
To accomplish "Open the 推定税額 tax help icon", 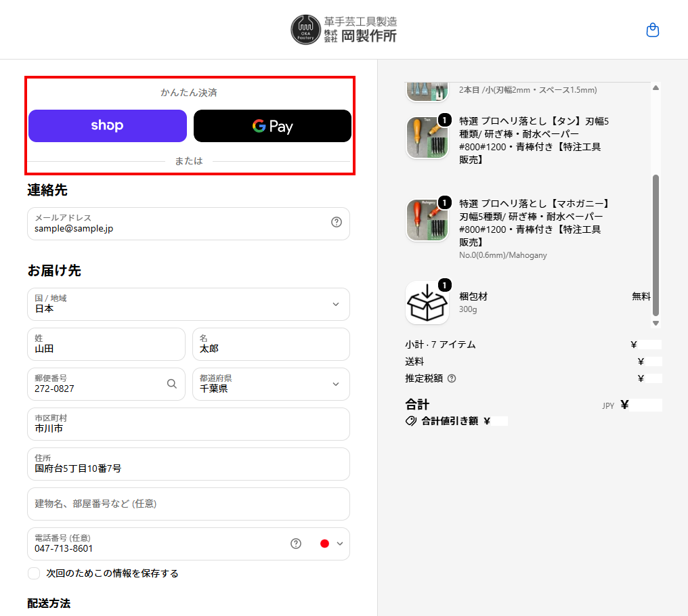I will pos(452,378).
